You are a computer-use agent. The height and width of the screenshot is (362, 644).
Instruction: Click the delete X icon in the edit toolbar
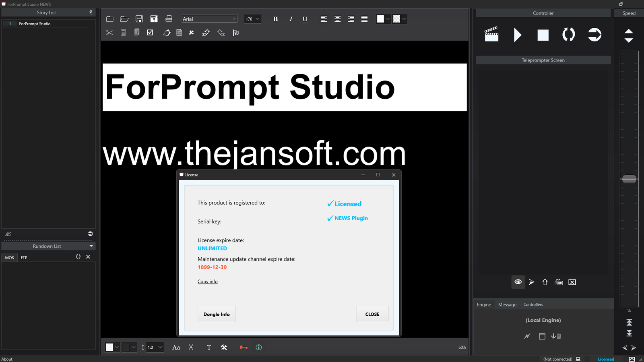coord(192,33)
